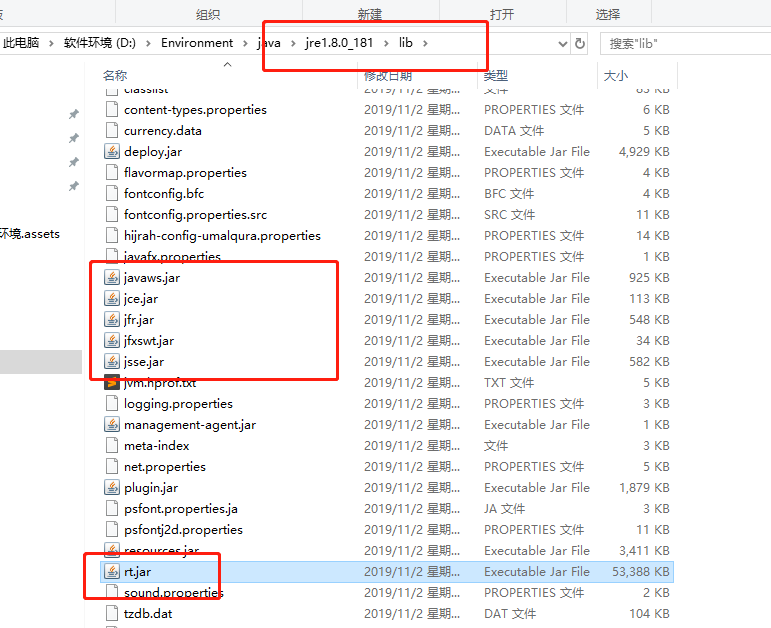Click the content-types.properties file icon
Viewport: 771px width, 628px height.
coord(112,109)
